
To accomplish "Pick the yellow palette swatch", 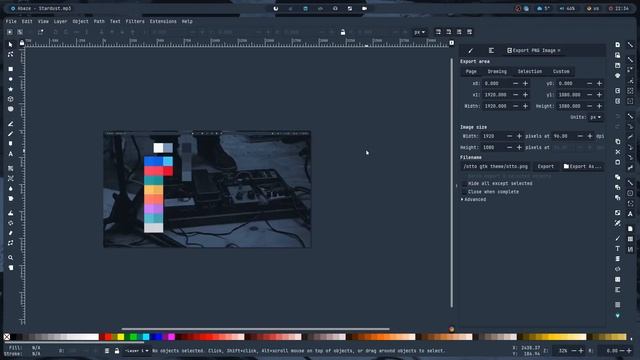I will [x=121, y=337].
